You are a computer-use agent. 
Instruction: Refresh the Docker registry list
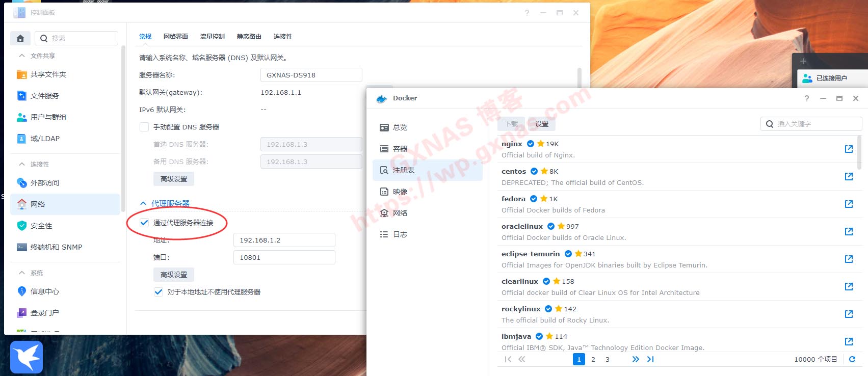click(x=852, y=359)
